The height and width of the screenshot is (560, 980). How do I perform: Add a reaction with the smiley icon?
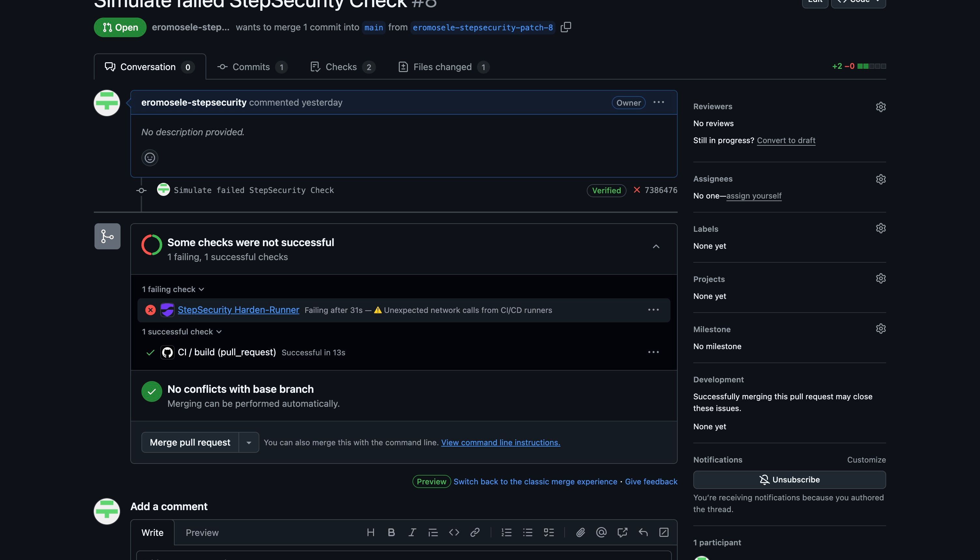pyautogui.click(x=150, y=158)
